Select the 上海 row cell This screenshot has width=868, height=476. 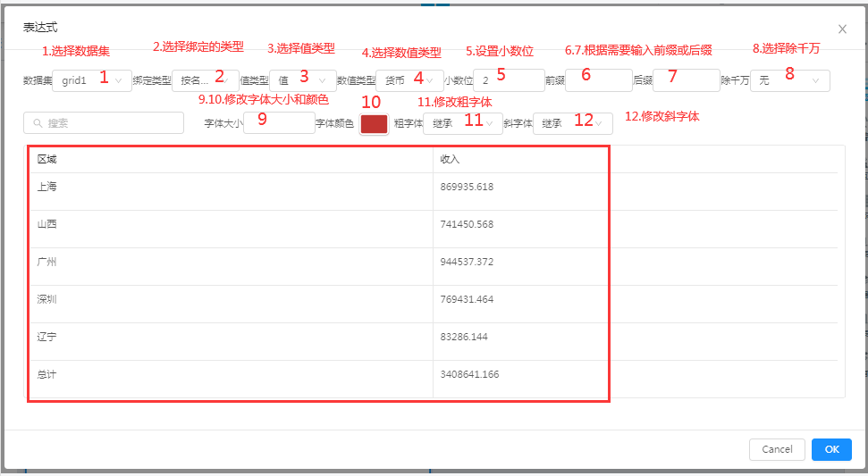pos(231,191)
